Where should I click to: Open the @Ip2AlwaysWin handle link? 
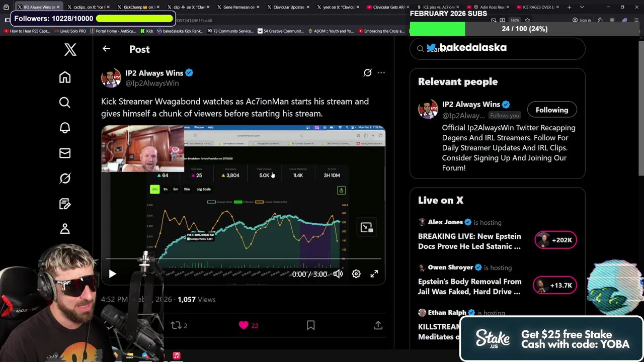click(152, 83)
